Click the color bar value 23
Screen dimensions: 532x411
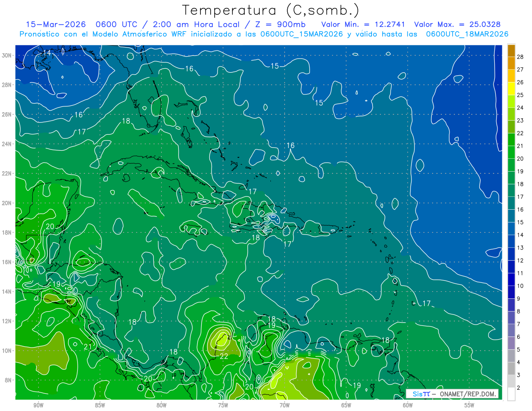[x=520, y=120]
